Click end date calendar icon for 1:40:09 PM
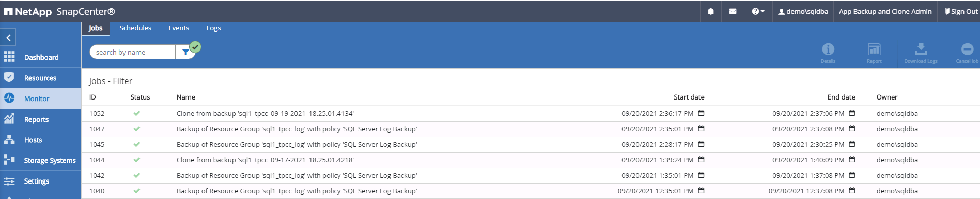Image resolution: width=980 pixels, height=199 pixels. tap(852, 159)
